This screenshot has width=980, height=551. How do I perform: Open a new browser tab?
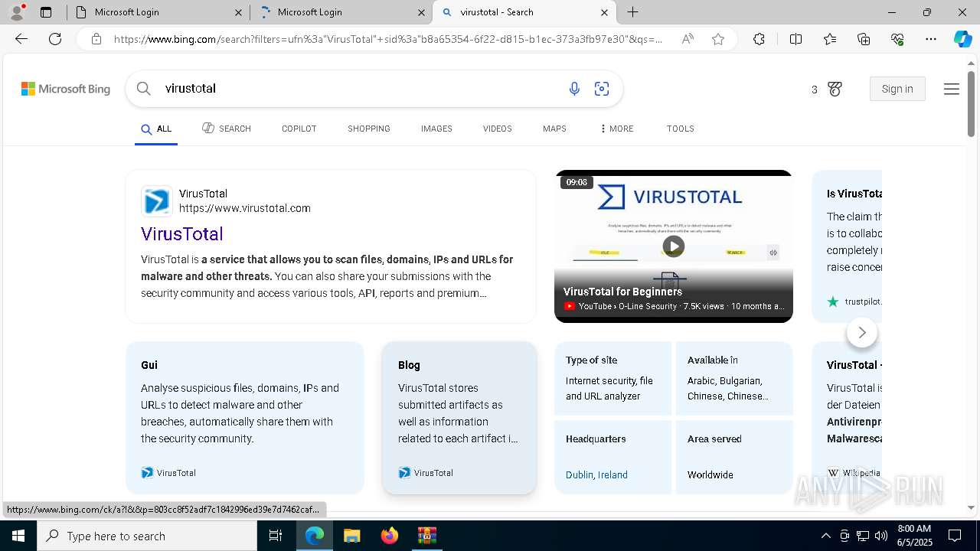(632, 12)
